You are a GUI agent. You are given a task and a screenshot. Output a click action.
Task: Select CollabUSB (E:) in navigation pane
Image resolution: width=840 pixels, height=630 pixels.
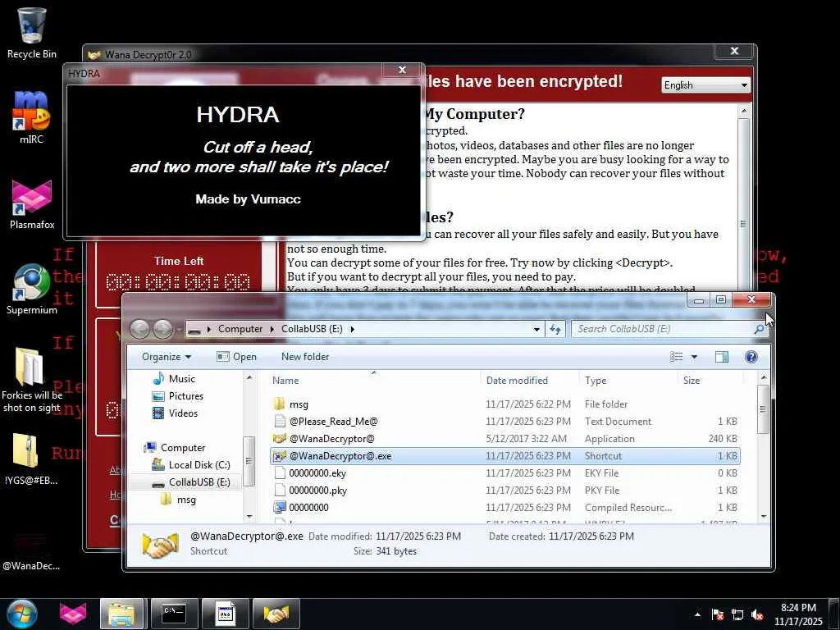tap(190, 482)
